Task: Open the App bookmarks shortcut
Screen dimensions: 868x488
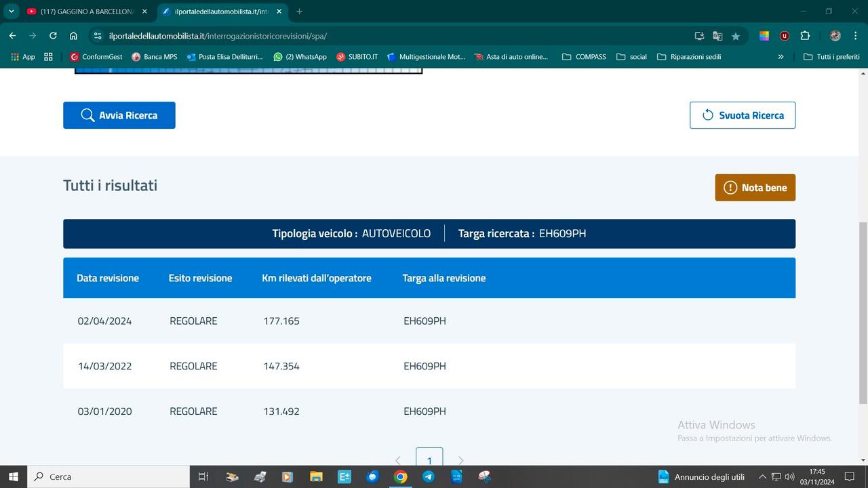Action: pyautogui.click(x=23, y=57)
